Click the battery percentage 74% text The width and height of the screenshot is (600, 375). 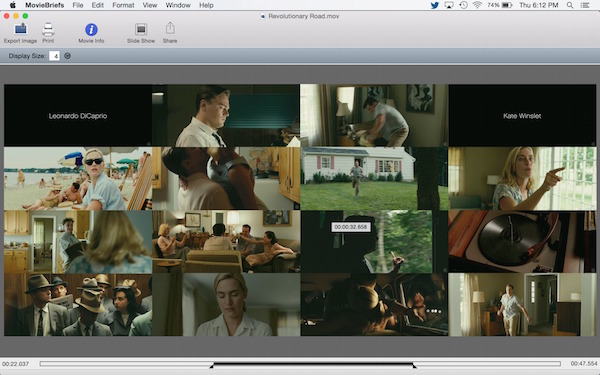coord(493,5)
